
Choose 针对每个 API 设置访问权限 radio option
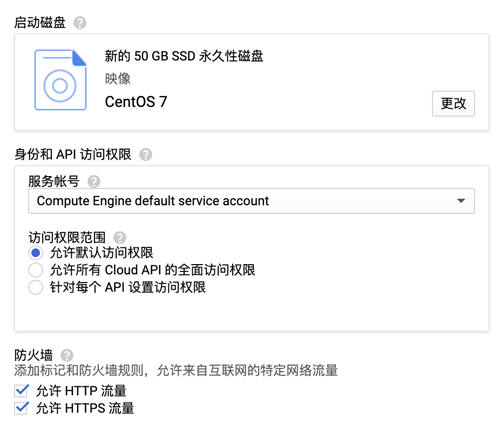pyautogui.click(x=35, y=287)
